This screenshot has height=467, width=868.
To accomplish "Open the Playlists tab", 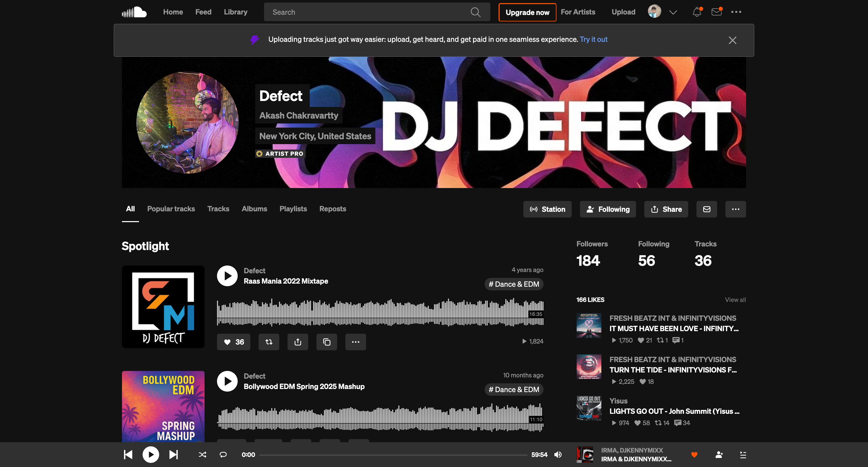I will (293, 209).
